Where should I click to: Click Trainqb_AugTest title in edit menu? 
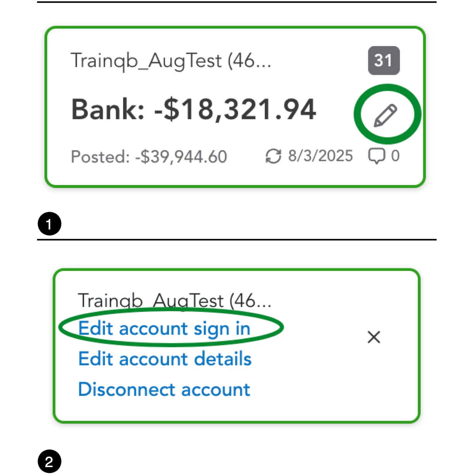(x=175, y=301)
